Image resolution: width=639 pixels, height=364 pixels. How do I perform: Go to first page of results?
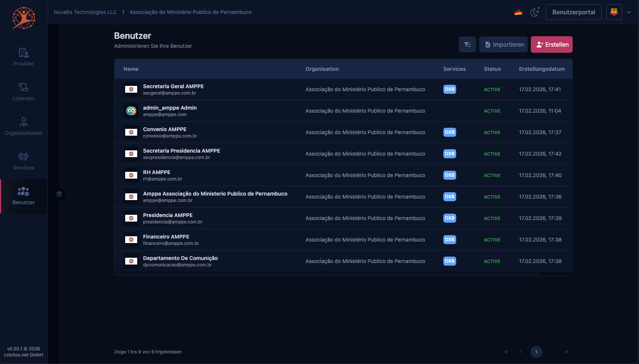pos(506,352)
